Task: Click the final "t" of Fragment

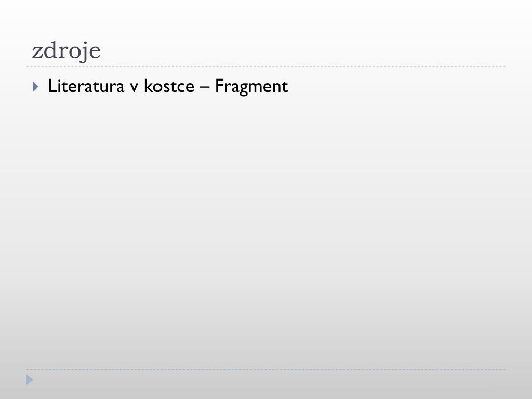Action: click(285, 87)
